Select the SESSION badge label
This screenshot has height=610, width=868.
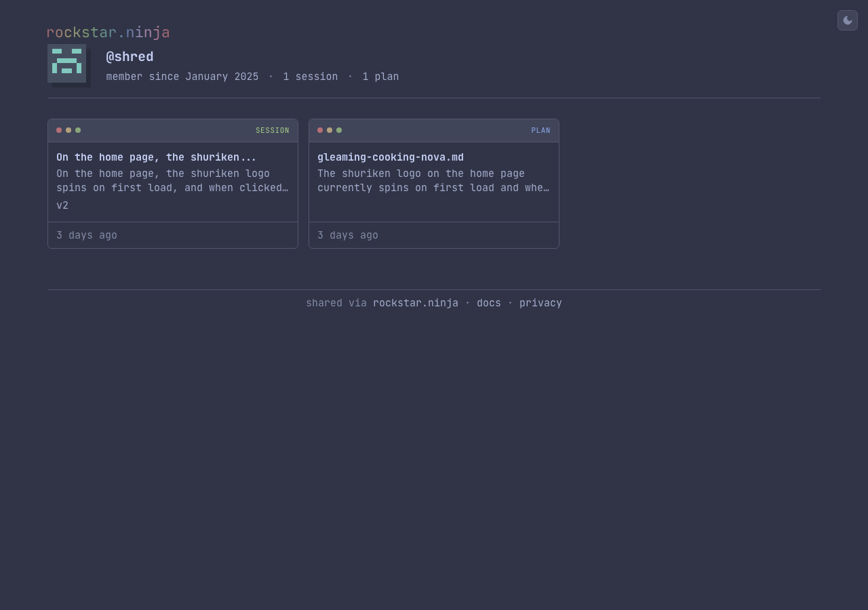coord(272,130)
